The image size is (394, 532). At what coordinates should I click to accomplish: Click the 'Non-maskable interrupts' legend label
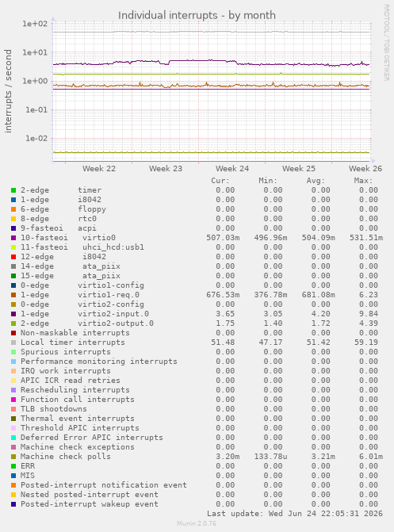point(75,333)
